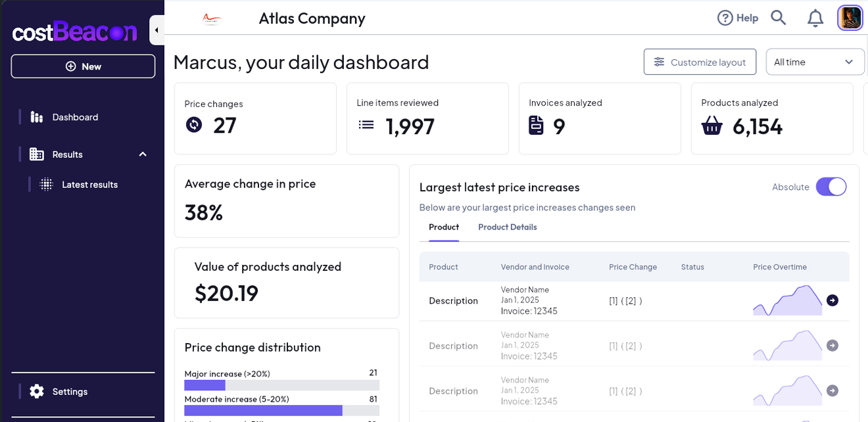Click the search magnifier icon

pyautogui.click(x=779, y=18)
